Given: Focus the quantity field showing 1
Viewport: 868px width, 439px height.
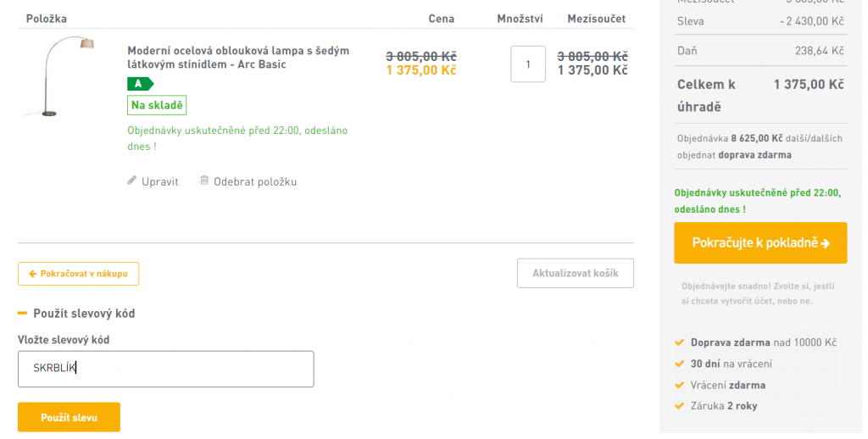Looking at the screenshot, I should click(527, 64).
